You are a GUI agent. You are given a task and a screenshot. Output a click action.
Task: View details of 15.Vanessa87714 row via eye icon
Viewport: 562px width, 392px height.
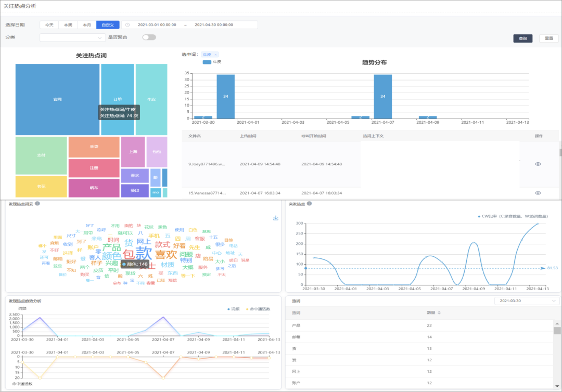(x=538, y=193)
